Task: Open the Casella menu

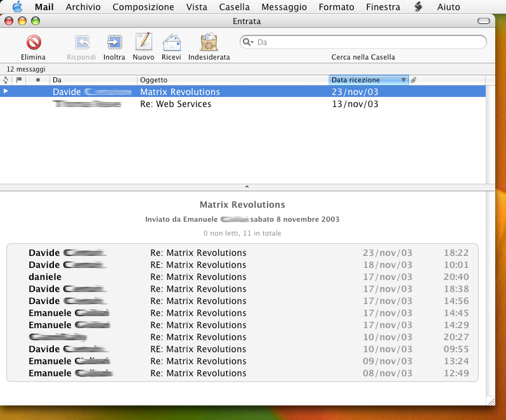Action: (x=234, y=7)
